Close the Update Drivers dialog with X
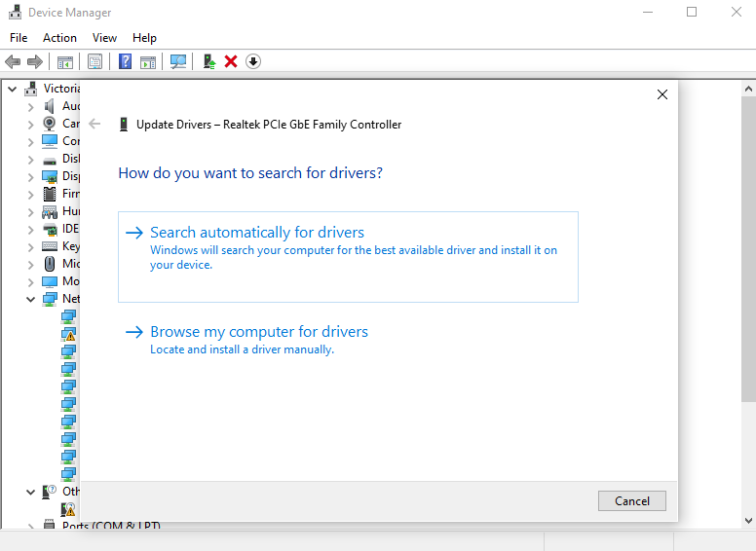The width and height of the screenshot is (756, 551). click(x=662, y=94)
